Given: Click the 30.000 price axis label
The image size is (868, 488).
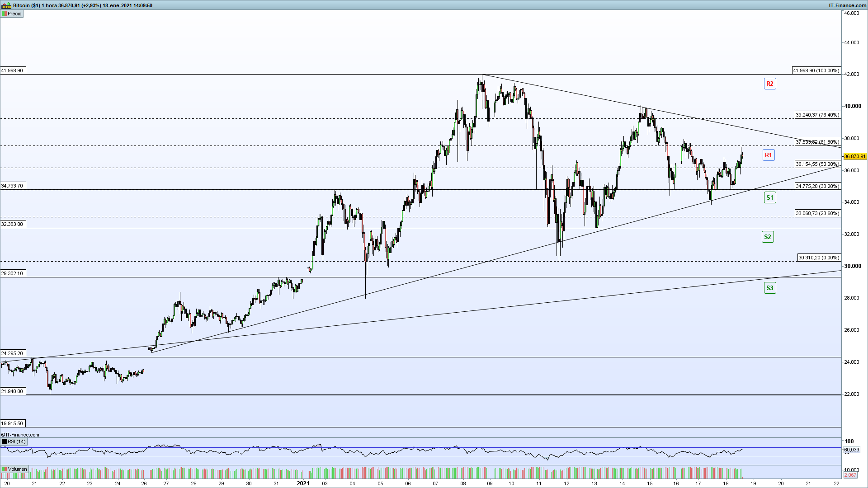Looking at the screenshot, I should [x=853, y=266].
